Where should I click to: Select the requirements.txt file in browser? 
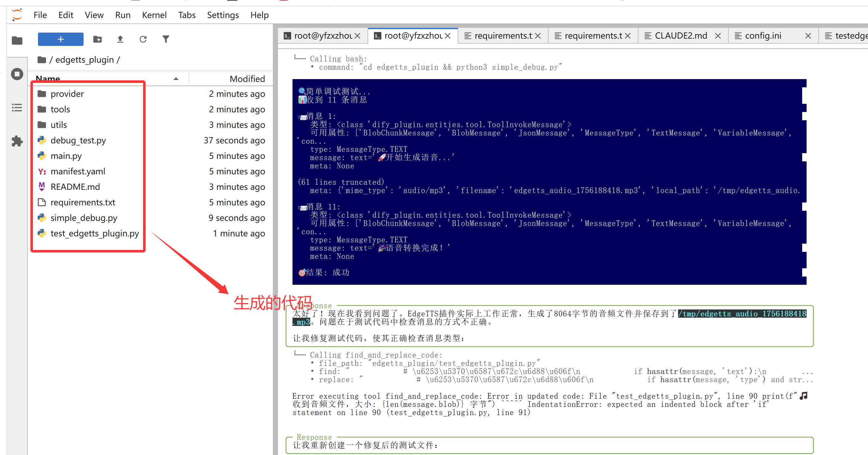pyautogui.click(x=83, y=202)
